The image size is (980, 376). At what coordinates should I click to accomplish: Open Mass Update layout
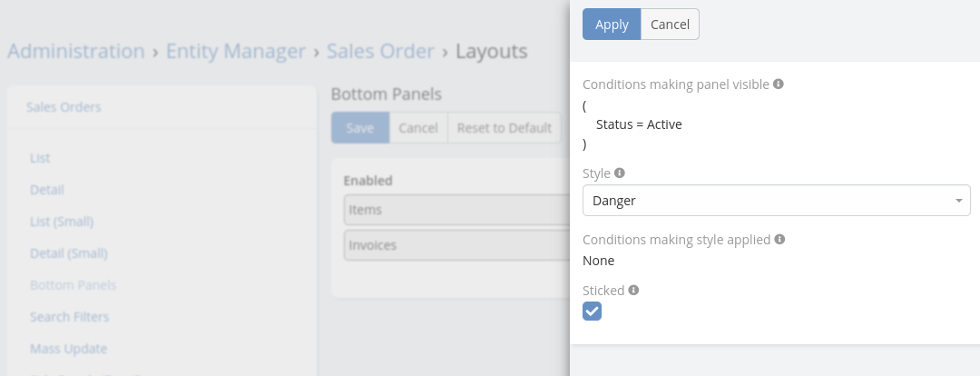point(68,349)
